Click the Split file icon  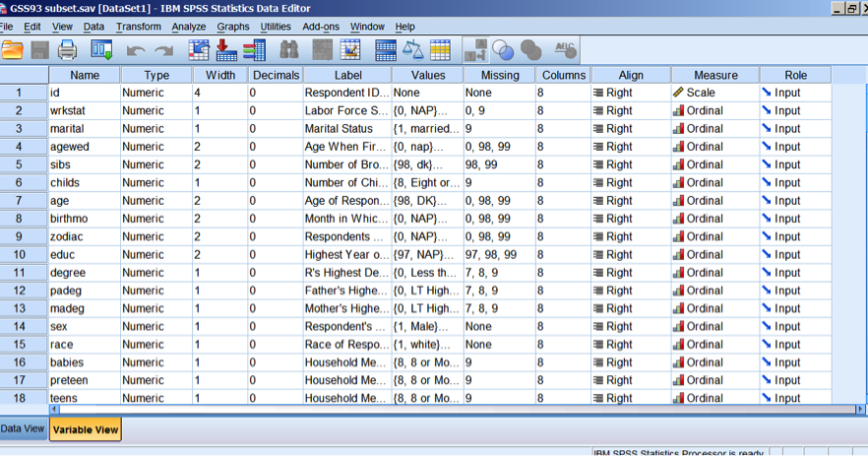pyautogui.click(x=386, y=50)
